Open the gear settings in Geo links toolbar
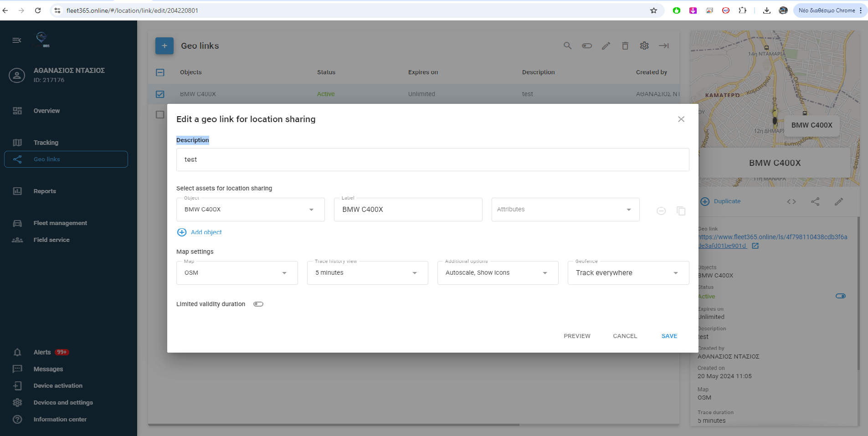This screenshot has height=436, width=868. point(644,46)
